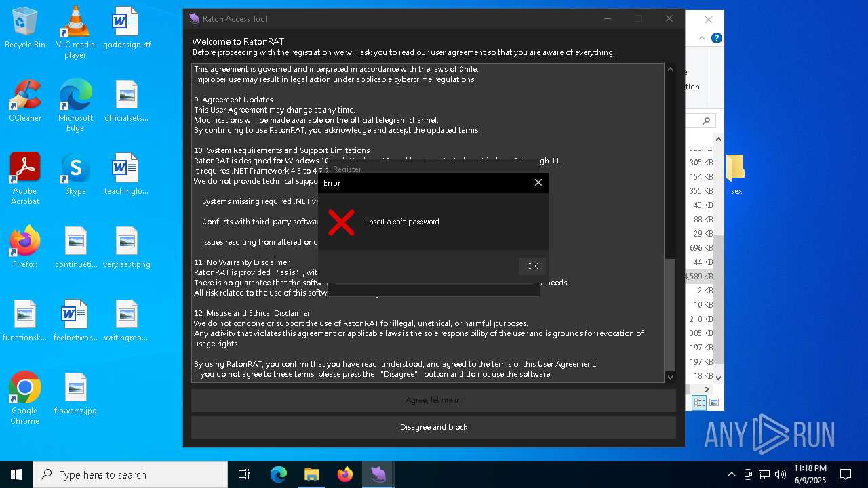This screenshot has height=488, width=868.
Task: Click the agreement scrollbar thumb
Action: click(x=671, y=314)
